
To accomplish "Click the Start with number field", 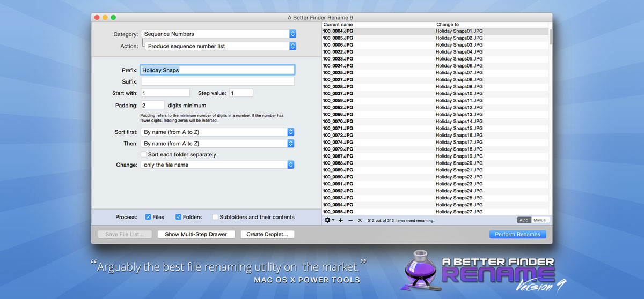I will tap(165, 93).
